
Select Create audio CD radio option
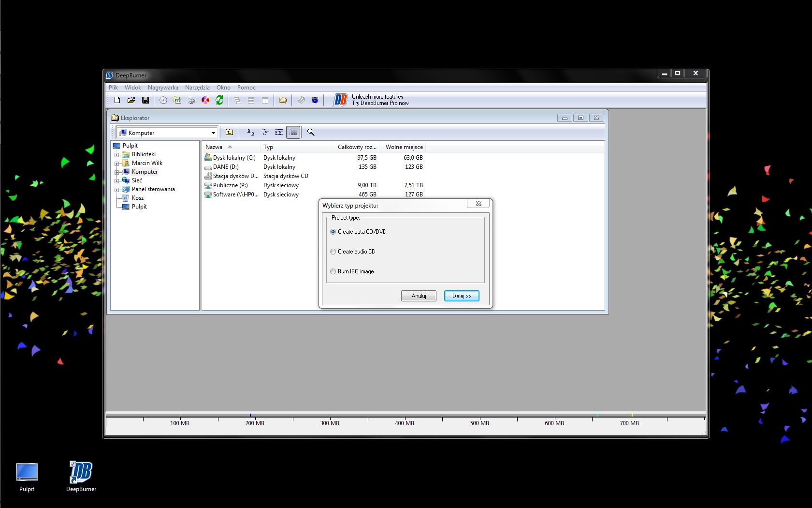(333, 252)
